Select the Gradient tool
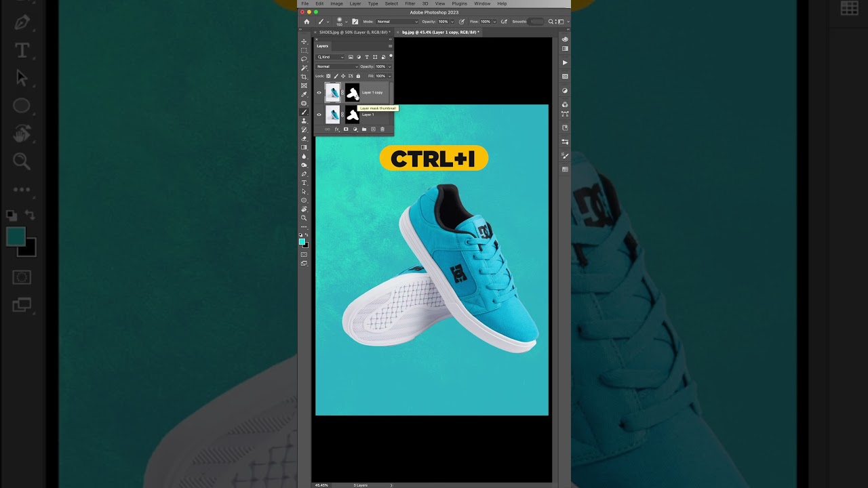 (304, 147)
